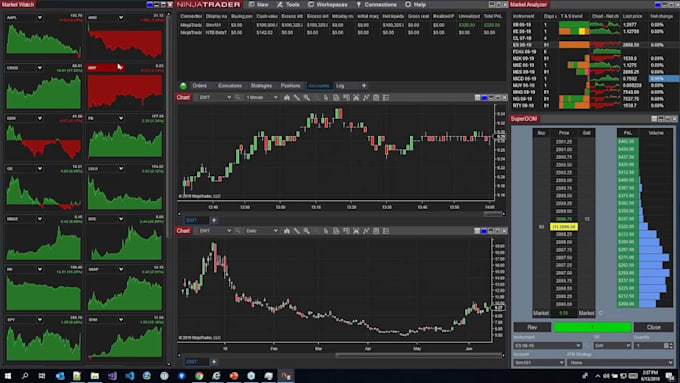
Task: Open the Help menu
Action: [x=415, y=4]
